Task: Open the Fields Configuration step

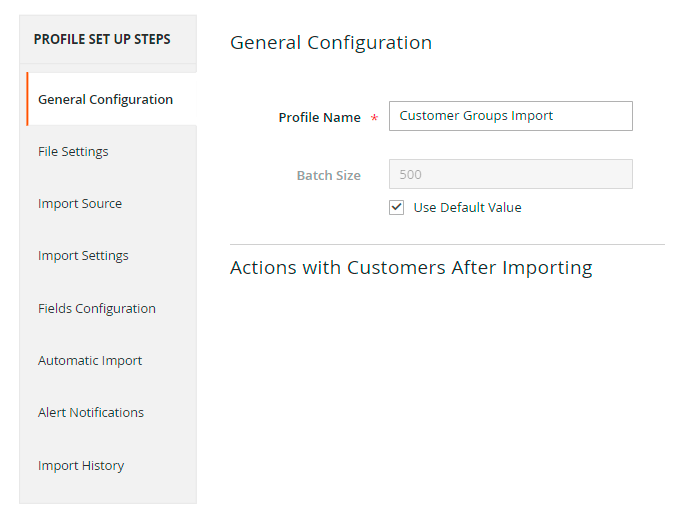Action: [x=97, y=308]
